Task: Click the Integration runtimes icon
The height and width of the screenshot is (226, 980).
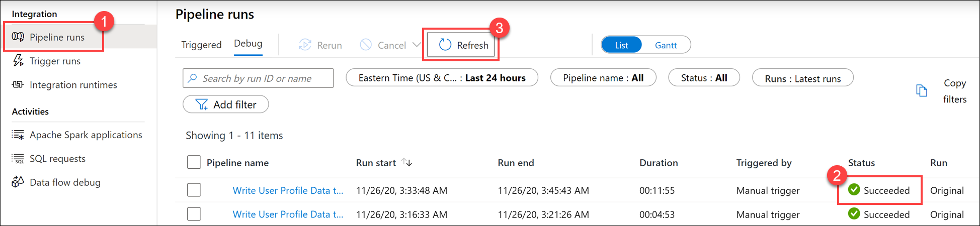Action: pyautogui.click(x=18, y=84)
